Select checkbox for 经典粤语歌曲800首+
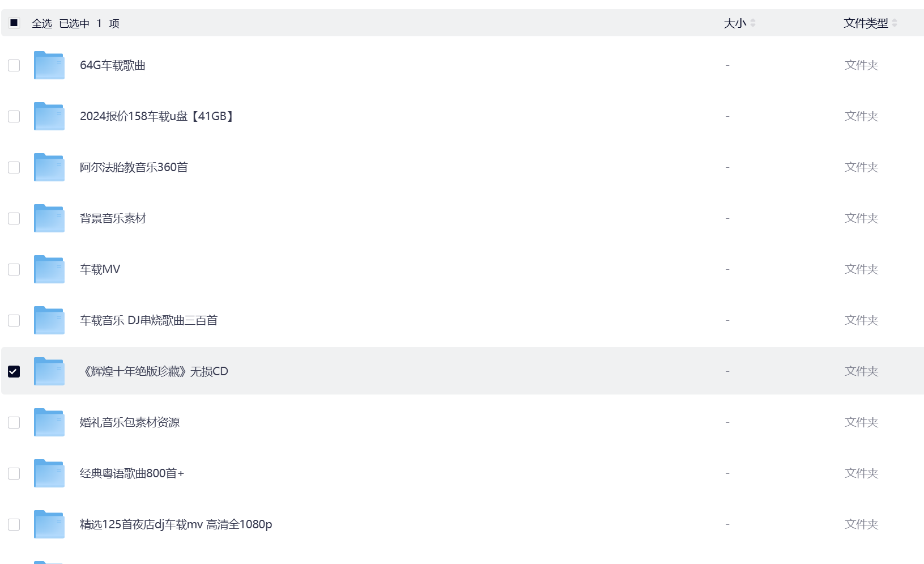The width and height of the screenshot is (924, 564). coord(14,473)
